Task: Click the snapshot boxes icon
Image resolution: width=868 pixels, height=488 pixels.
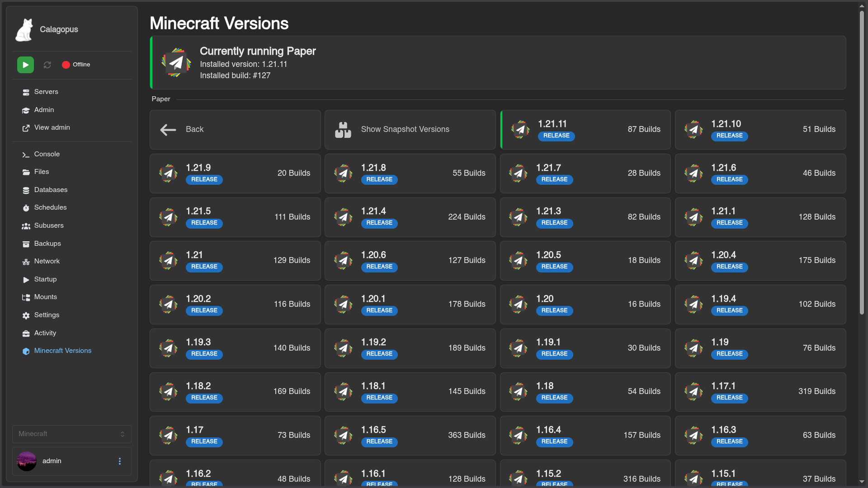Action: click(343, 130)
